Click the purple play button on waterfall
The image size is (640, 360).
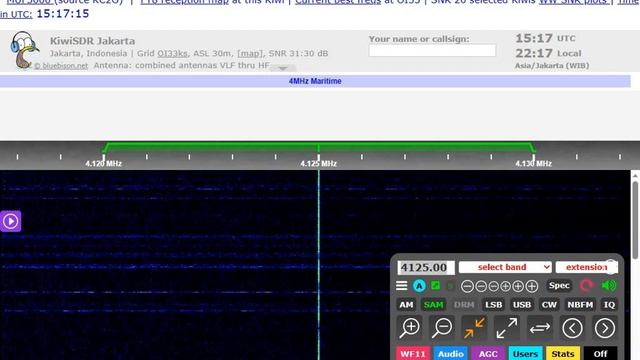click(10, 221)
